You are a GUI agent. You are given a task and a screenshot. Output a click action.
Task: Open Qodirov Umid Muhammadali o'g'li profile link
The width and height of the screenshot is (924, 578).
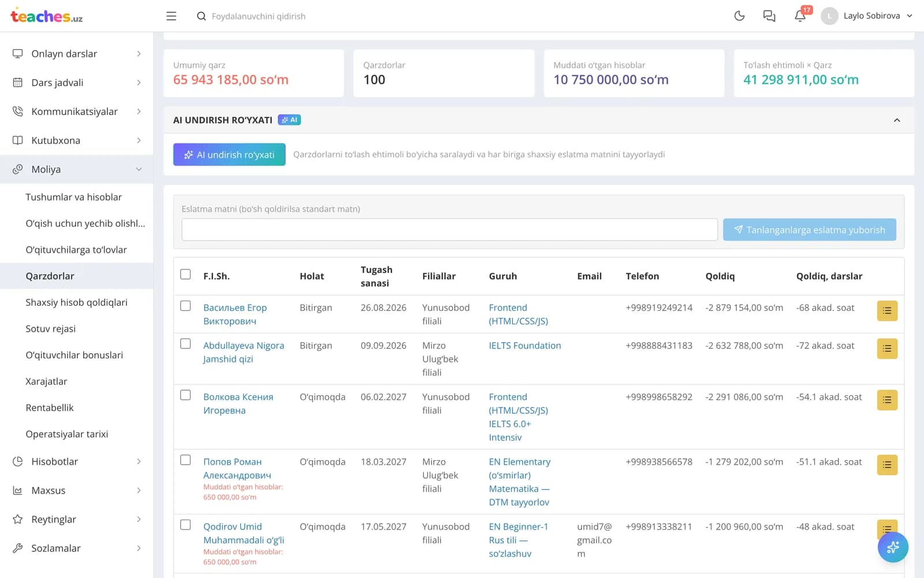244,533
